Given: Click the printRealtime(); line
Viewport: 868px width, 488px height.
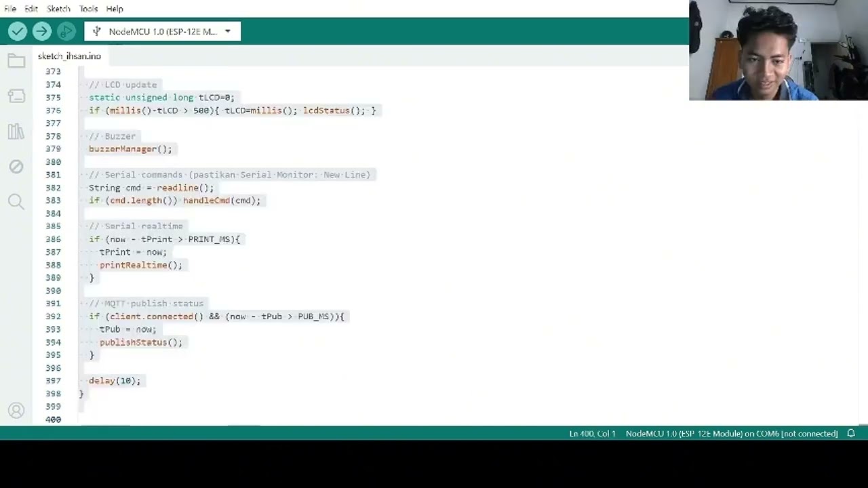Looking at the screenshot, I should tap(141, 265).
